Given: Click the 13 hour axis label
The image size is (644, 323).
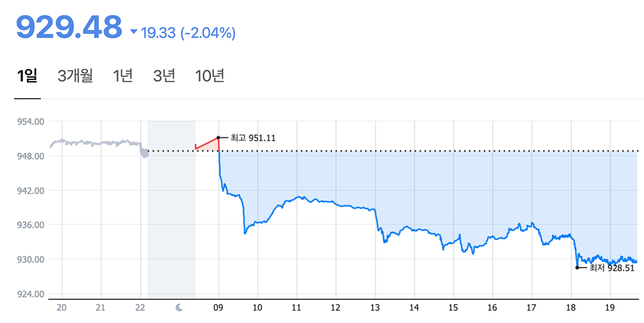Looking at the screenshot, I should pos(375,307).
